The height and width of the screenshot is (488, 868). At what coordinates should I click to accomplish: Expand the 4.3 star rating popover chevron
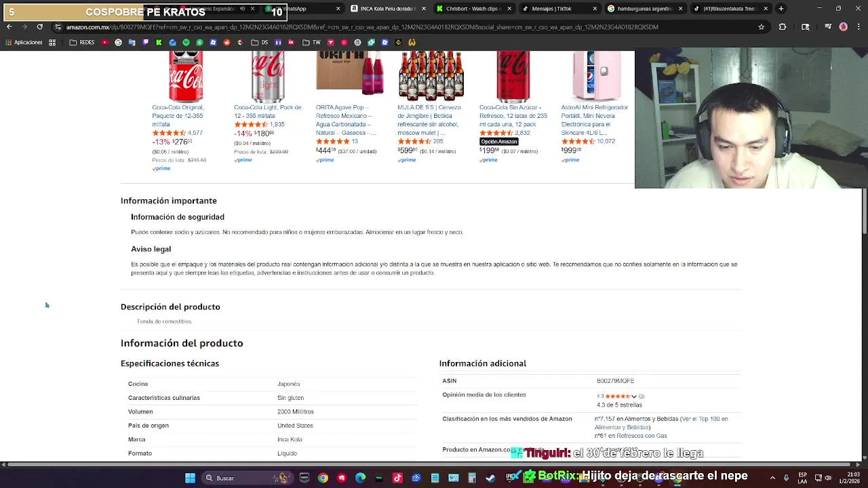pos(634,396)
